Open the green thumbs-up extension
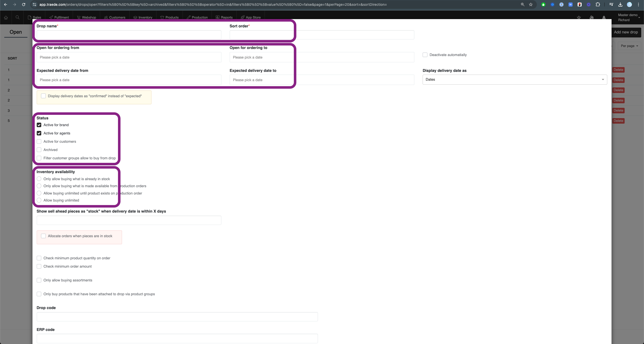Viewport: 644px width, 344px height. (x=543, y=5)
